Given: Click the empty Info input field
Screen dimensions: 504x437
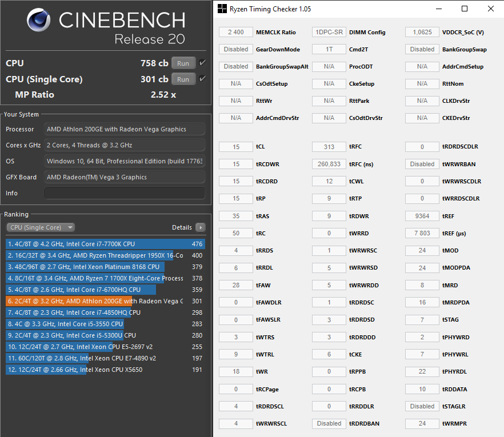Looking at the screenshot, I should click(x=125, y=193).
